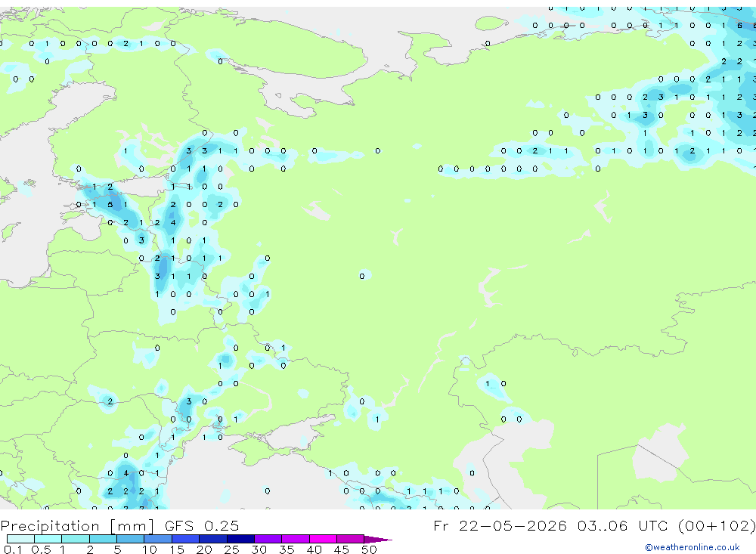This screenshot has height=554, width=756.
Task: Click the legend arrow tip above 50
Action: (x=378, y=539)
